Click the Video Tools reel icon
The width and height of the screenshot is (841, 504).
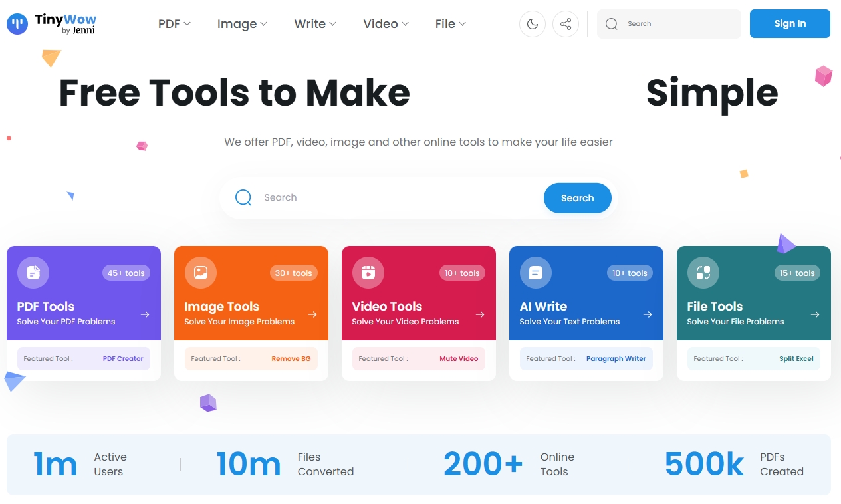tap(368, 273)
